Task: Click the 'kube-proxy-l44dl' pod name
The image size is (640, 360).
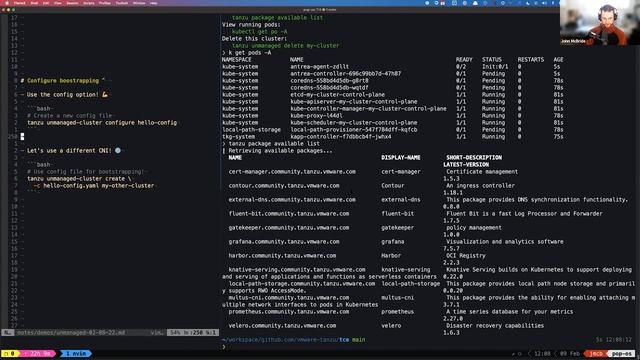Action: pos(316,116)
